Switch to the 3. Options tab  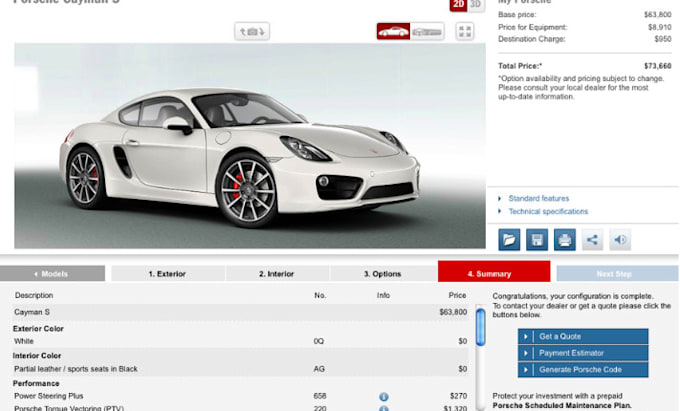[x=382, y=274]
